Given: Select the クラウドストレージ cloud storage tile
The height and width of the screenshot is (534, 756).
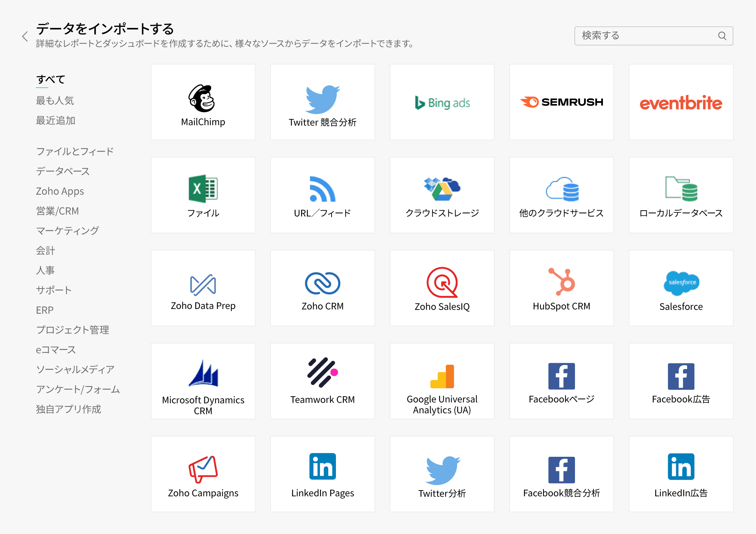Looking at the screenshot, I should (442, 195).
